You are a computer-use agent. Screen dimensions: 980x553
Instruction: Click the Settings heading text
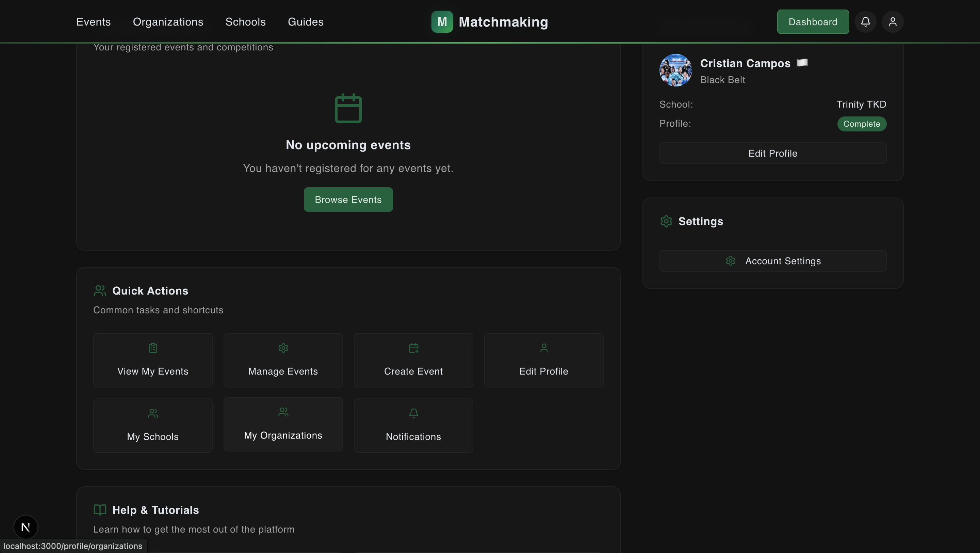[x=701, y=221]
